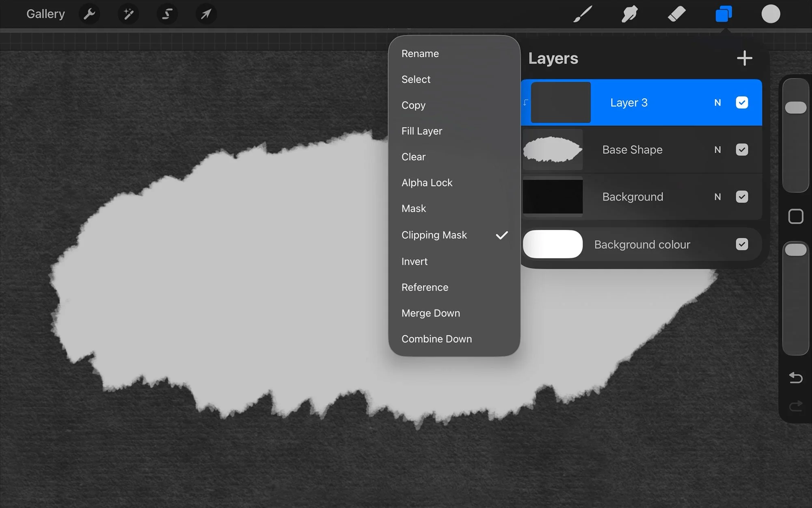Select the Eraser tool
This screenshot has height=508, width=812.
click(676, 14)
